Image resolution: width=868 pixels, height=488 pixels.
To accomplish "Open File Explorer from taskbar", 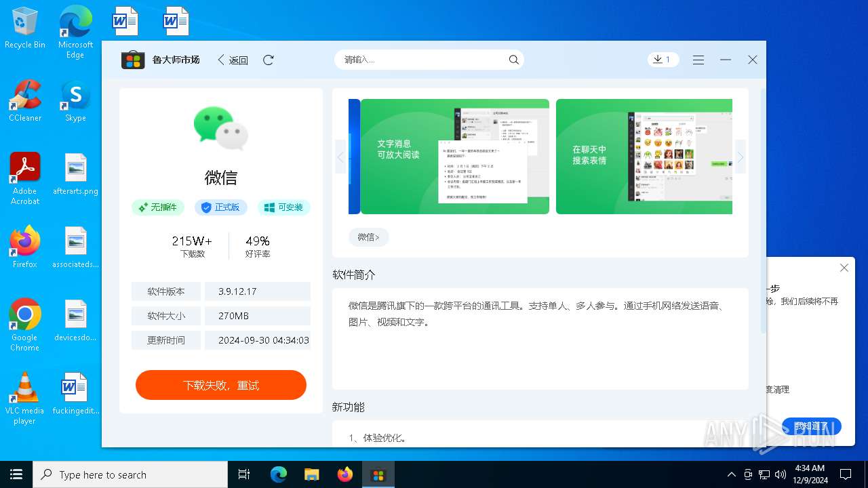I will (312, 474).
